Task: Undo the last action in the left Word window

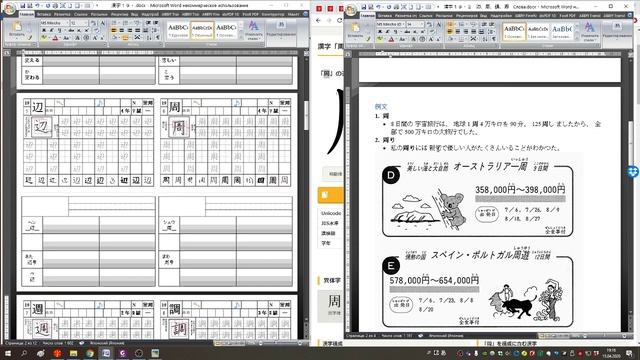Action: 37,6
